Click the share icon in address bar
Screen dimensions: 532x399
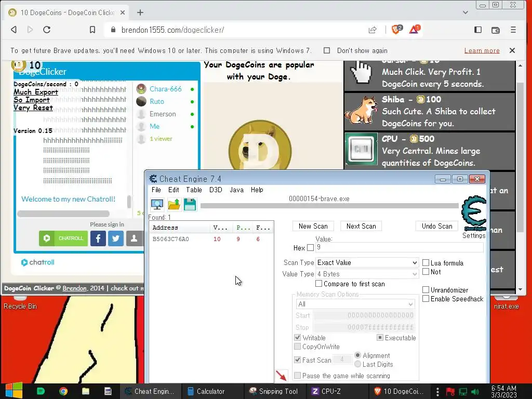click(x=373, y=30)
